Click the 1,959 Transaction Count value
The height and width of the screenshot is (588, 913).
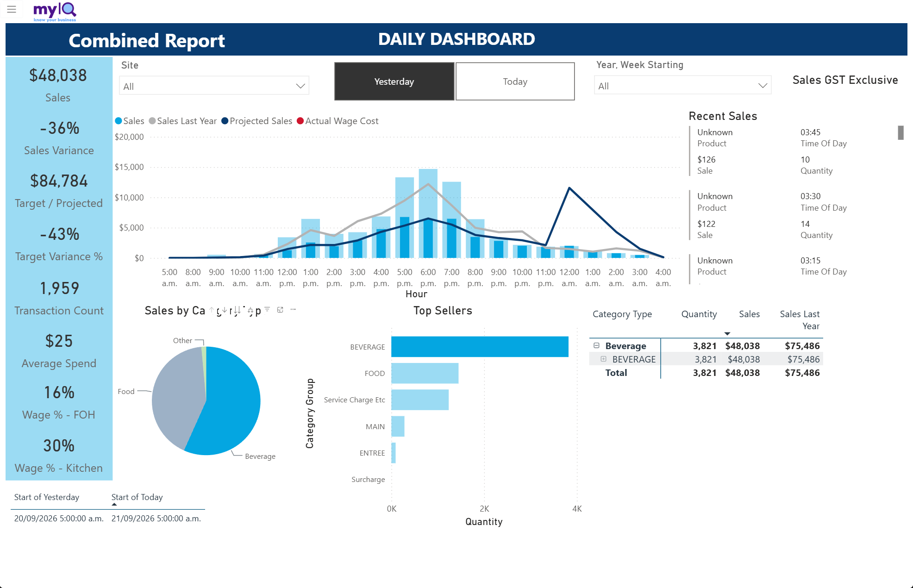[59, 288]
